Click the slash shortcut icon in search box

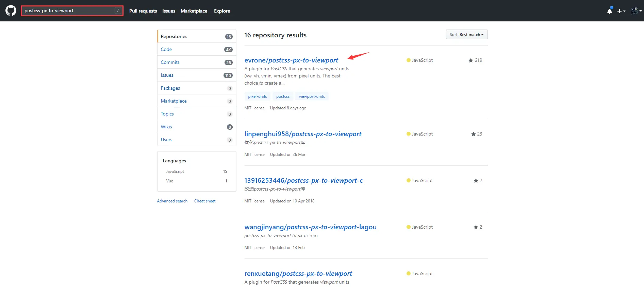pos(118,11)
